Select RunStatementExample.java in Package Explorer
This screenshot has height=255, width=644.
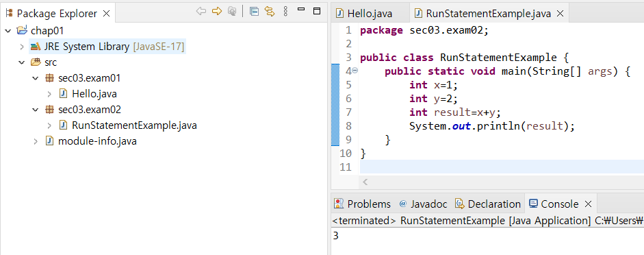pyautogui.click(x=134, y=125)
